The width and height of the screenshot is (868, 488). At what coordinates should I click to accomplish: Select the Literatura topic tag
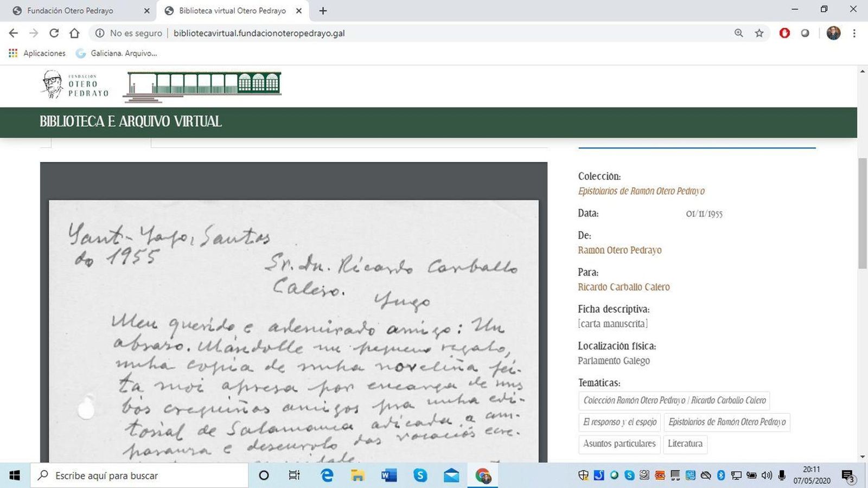pos(685,444)
